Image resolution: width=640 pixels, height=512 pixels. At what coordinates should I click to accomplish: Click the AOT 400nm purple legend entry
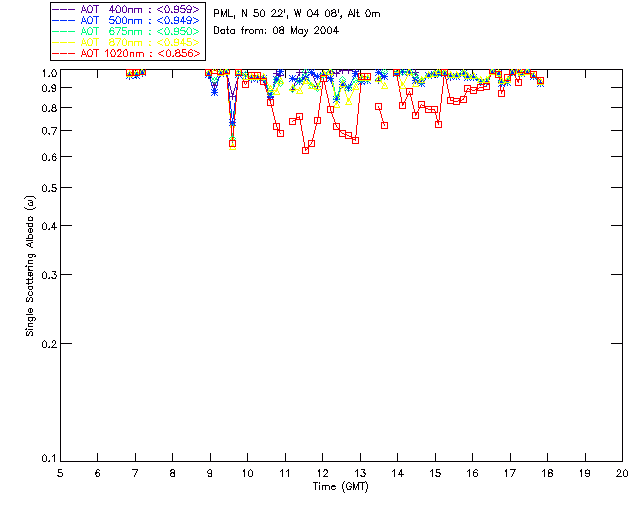coord(126,9)
